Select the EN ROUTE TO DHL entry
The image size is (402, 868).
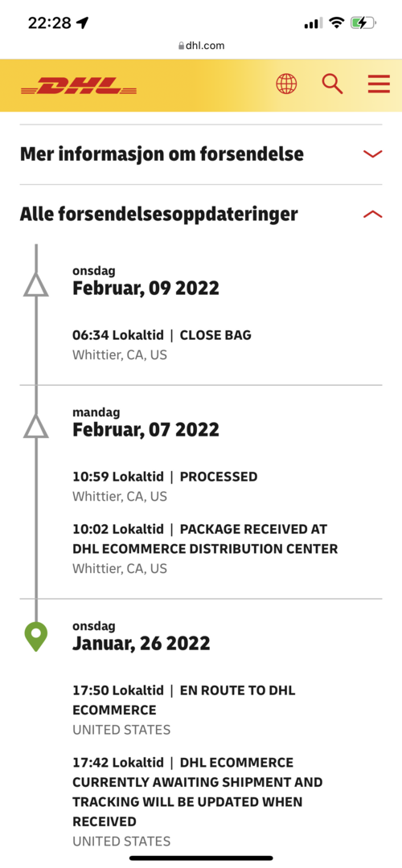184,710
